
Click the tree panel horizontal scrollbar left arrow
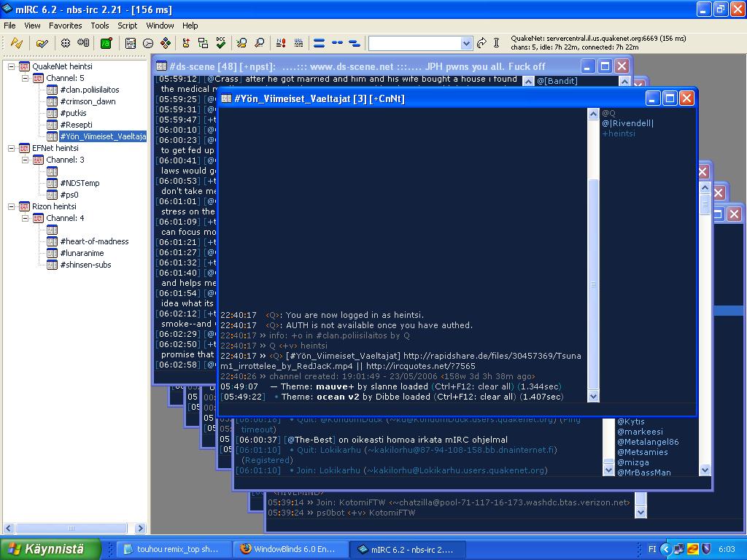(9, 528)
